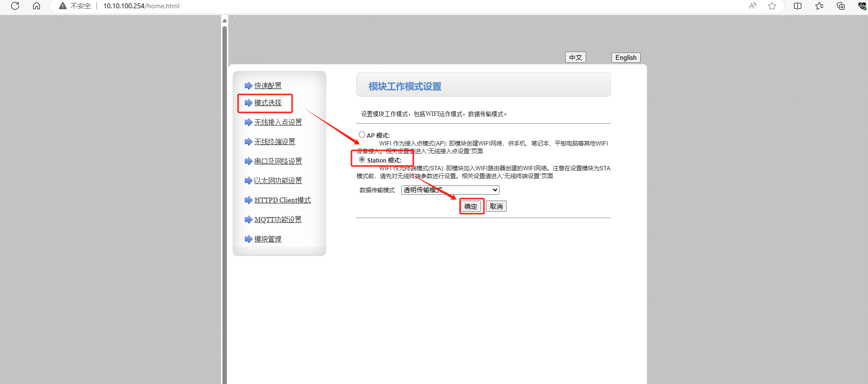Reload the page with the refresh icon
This screenshot has height=384, width=868.
point(15,6)
